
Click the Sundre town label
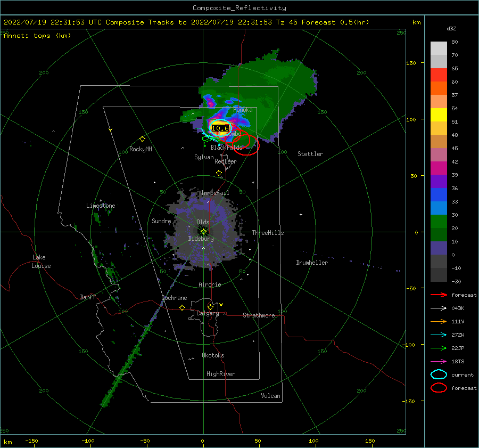coord(161,221)
